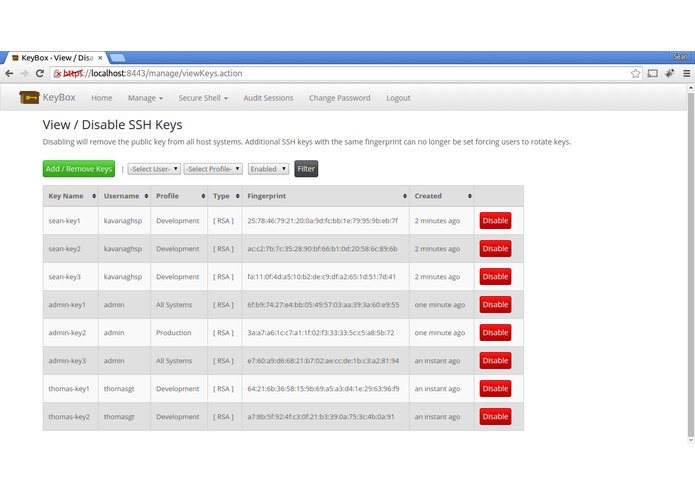Viewport: 695px width, 494px height.
Task: Reload the page with refresh icon
Action: coord(40,74)
